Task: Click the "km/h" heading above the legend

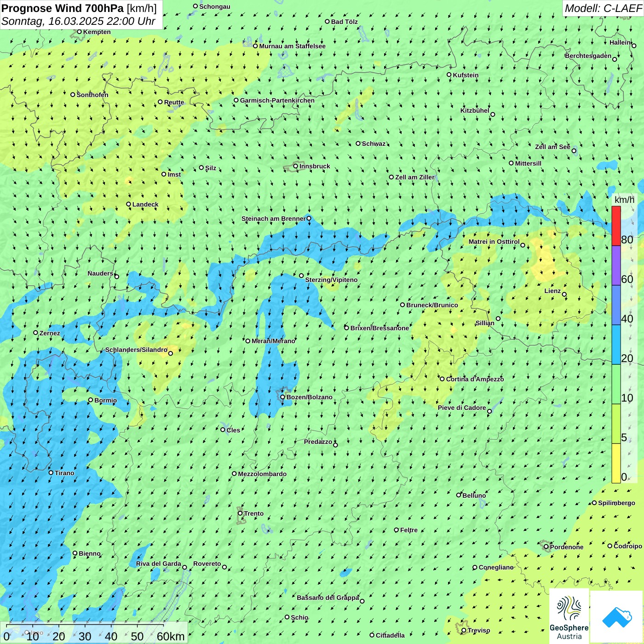Action: (624, 200)
